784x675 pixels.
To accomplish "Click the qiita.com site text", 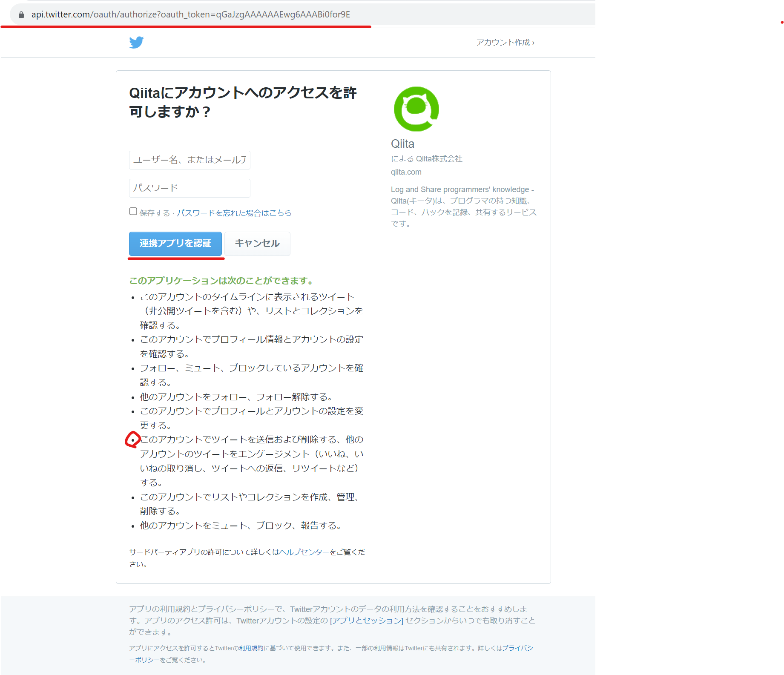I will [x=406, y=172].
